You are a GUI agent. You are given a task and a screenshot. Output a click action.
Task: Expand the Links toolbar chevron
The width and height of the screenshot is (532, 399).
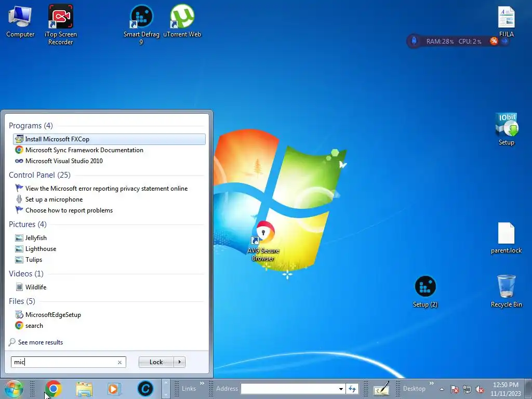(202, 383)
